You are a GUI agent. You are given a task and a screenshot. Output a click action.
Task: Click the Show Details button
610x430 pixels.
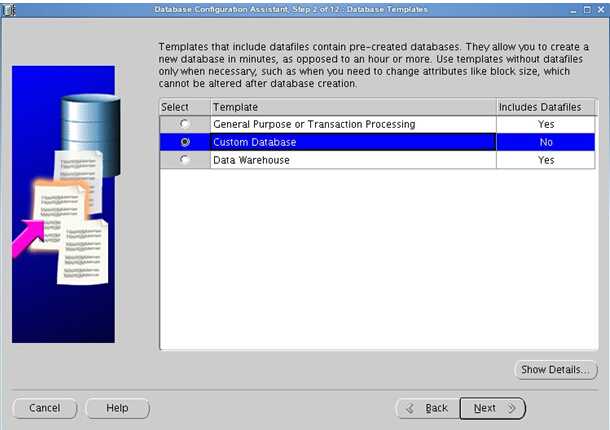556,369
